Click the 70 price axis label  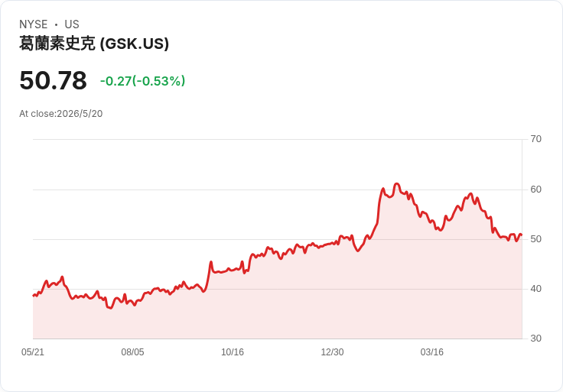coord(535,139)
